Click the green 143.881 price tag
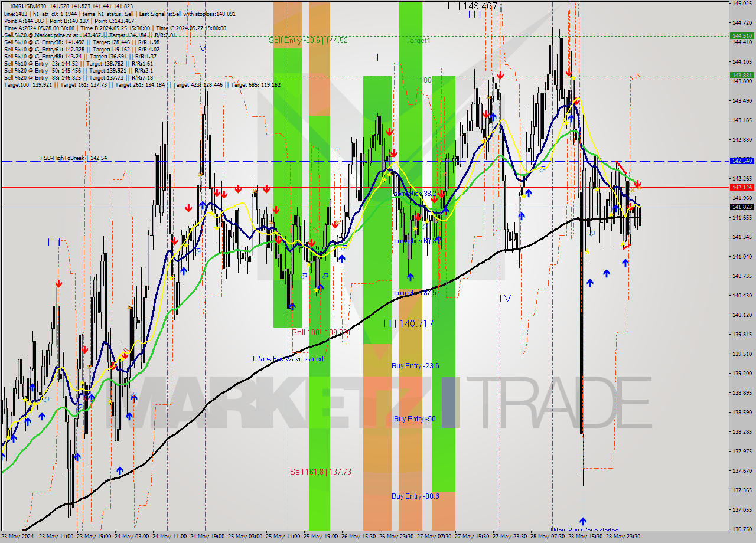Screen dimensions: 756x543 click(x=742, y=75)
